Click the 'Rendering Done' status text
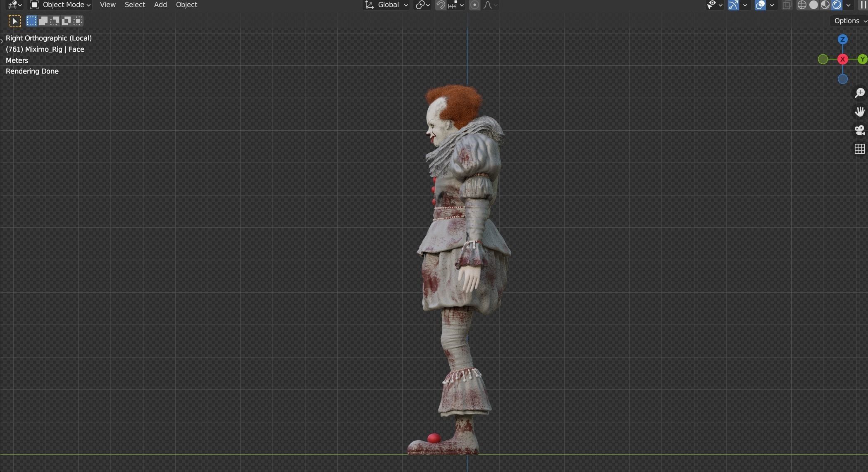 [x=32, y=71]
